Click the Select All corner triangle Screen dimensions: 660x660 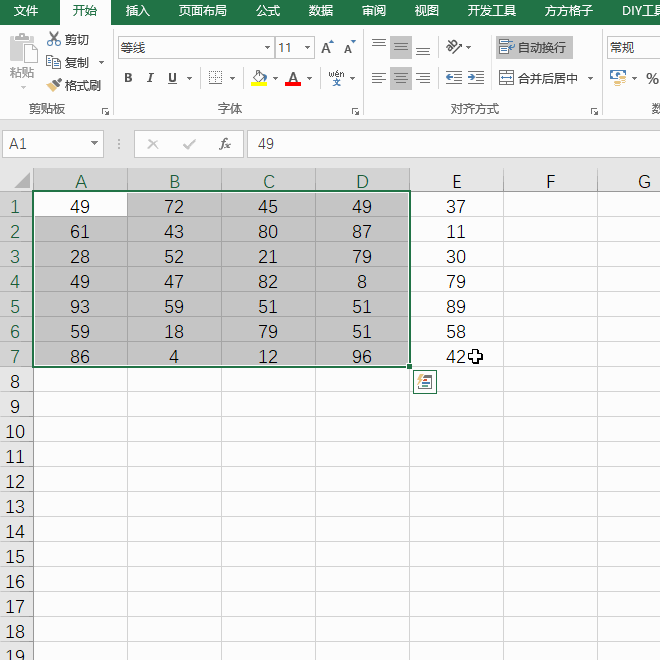tap(22, 181)
